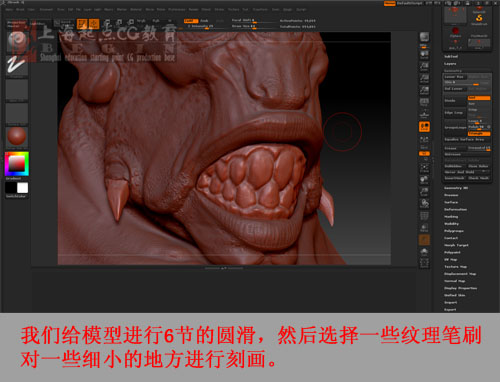Expand the Polygroups section
The height and width of the screenshot is (382, 500).
pos(454,231)
